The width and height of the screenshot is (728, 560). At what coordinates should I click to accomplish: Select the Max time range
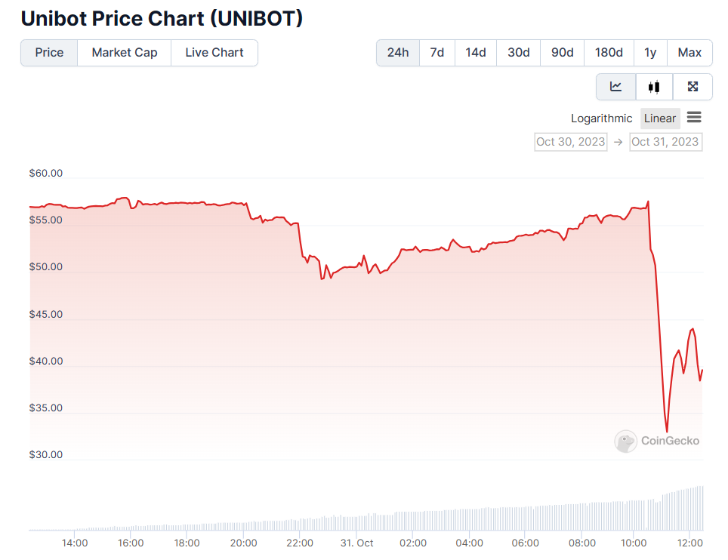coord(689,52)
